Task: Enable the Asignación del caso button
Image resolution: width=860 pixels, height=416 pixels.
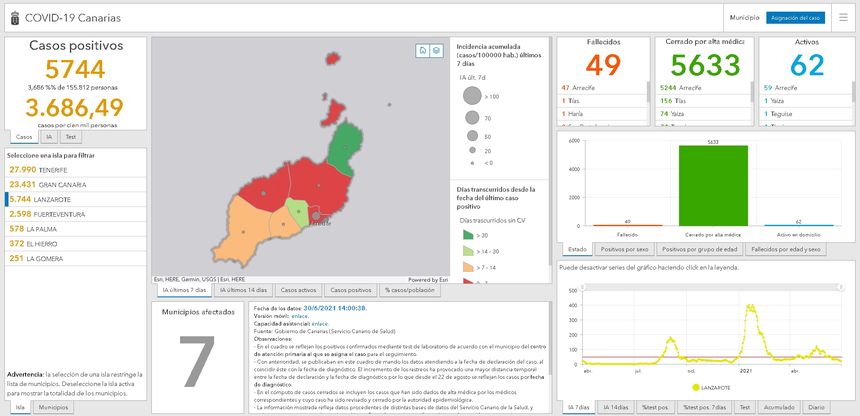Action: (795, 18)
